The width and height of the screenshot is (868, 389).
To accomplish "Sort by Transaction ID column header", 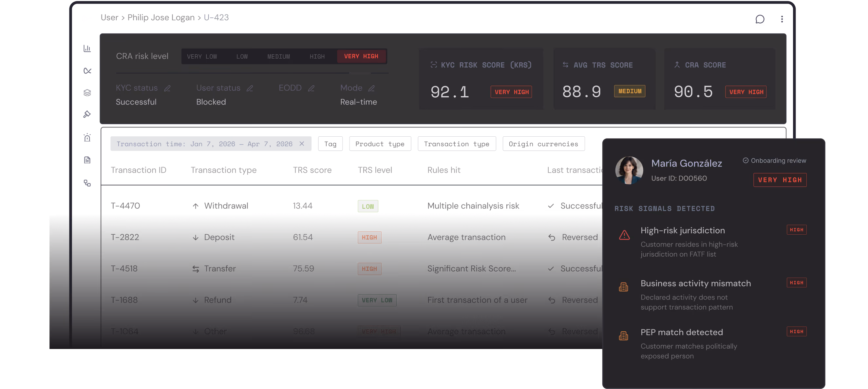I will 139,170.
